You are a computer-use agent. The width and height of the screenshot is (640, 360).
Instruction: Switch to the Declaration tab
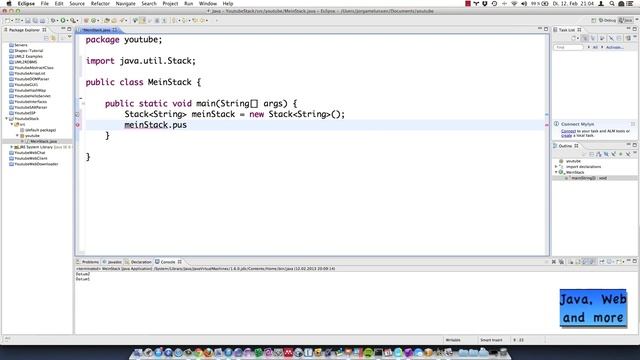[138, 262]
